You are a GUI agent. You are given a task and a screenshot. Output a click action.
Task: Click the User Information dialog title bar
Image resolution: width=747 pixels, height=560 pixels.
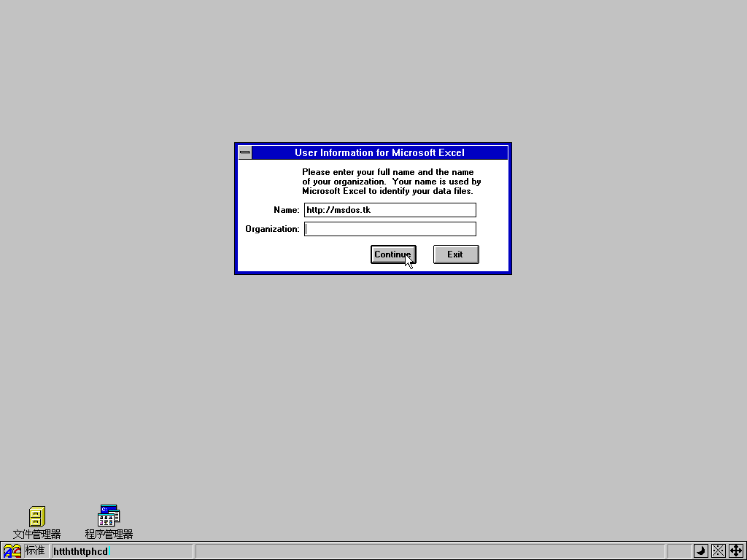379,152
